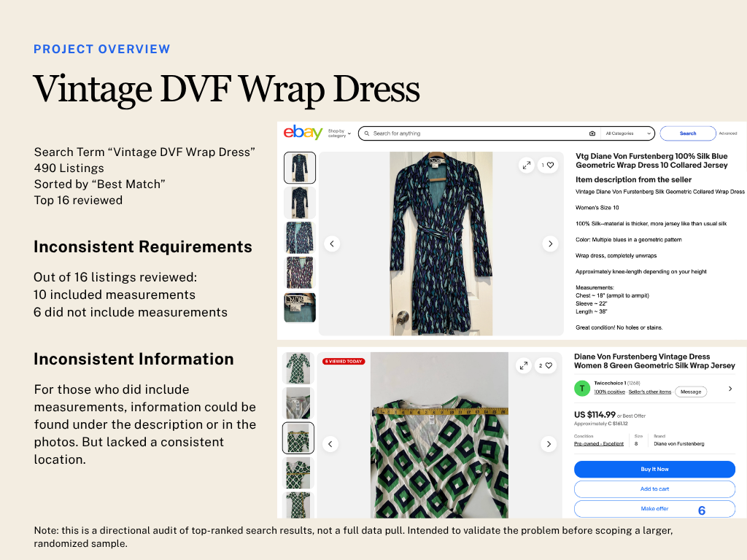
Task: Go to next photo of green dress
Action: pyautogui.click(x=549, y=444)
